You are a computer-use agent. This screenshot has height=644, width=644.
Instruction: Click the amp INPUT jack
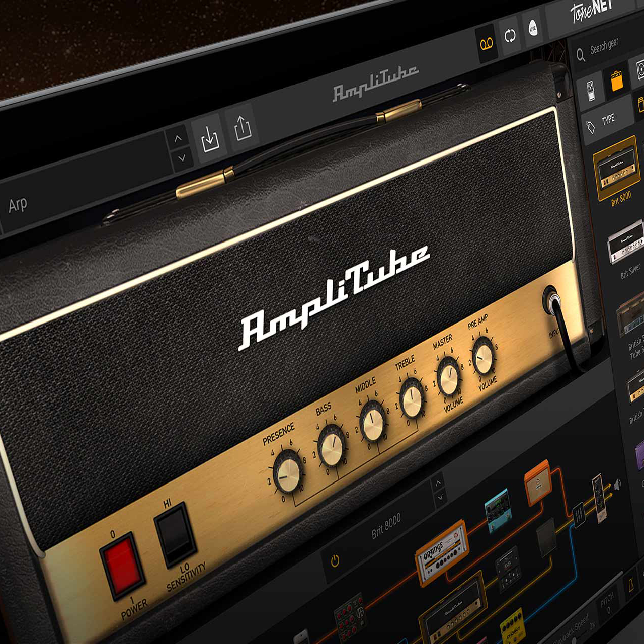coord(553,302)
